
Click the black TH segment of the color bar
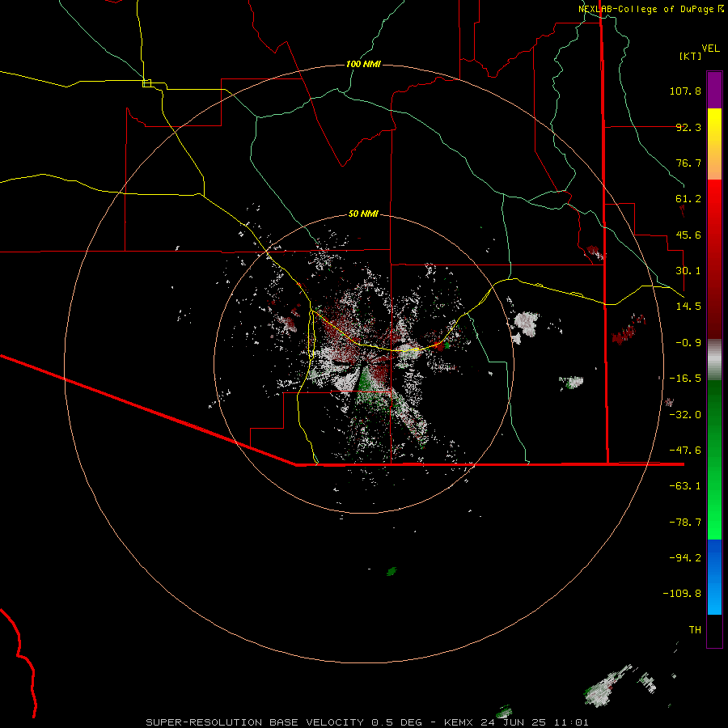point(714,631)
